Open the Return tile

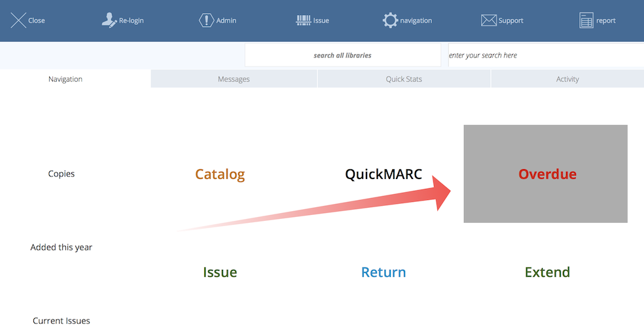(x=384, y=273)
